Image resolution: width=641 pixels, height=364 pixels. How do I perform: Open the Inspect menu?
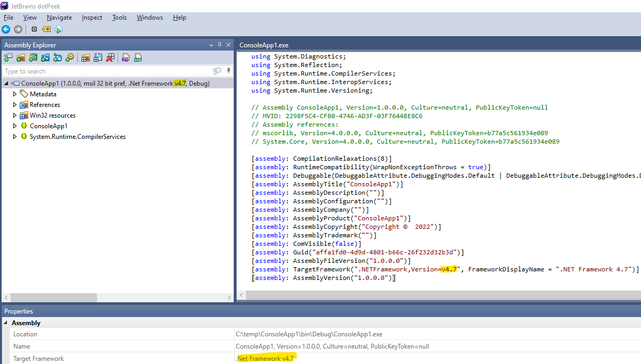tap(92, 18)
